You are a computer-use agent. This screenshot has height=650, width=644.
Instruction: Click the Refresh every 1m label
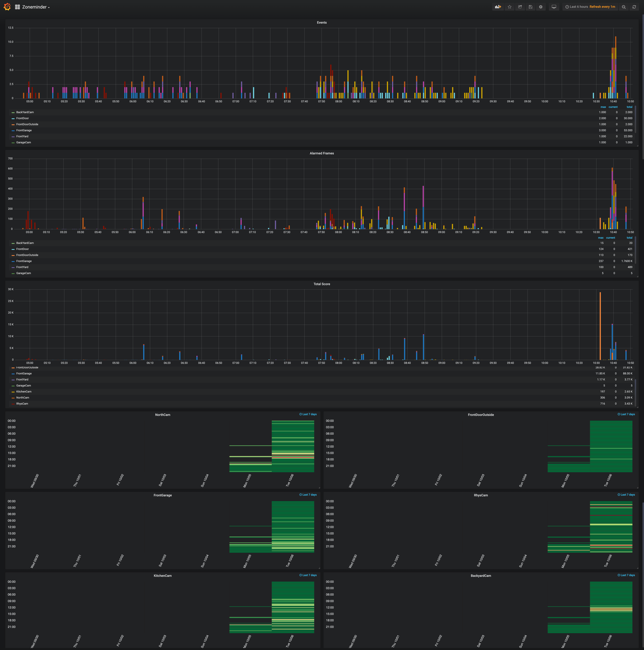click(x=602, y=7)
